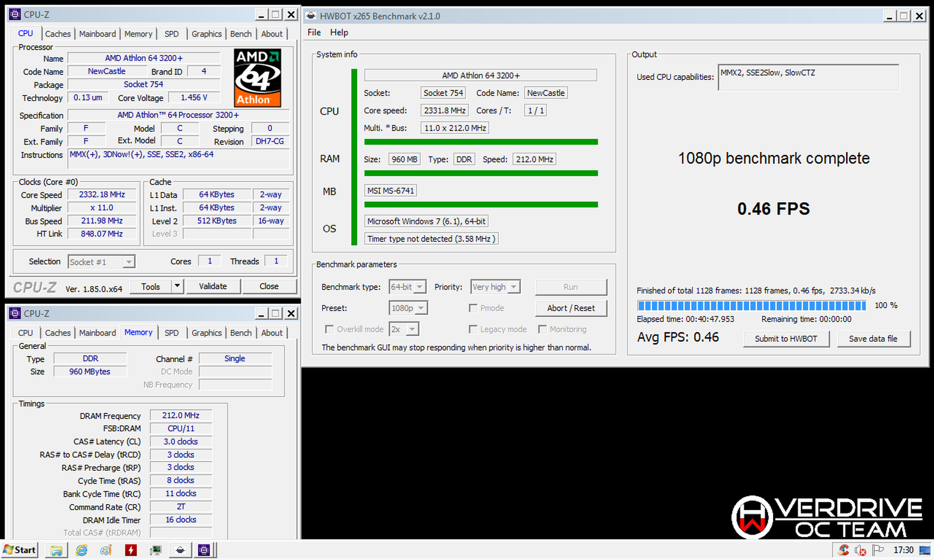
Task: Click the Tools button in CPU-Z
Action: 150,286
